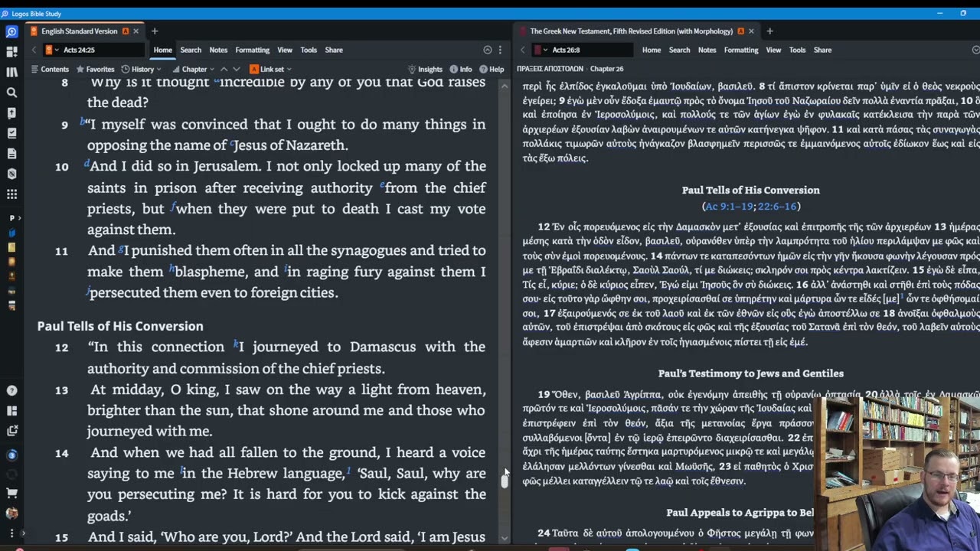This screenshot has width=980, height=551.
Task: Close the Greek New Testament tab
Action: 751,31
